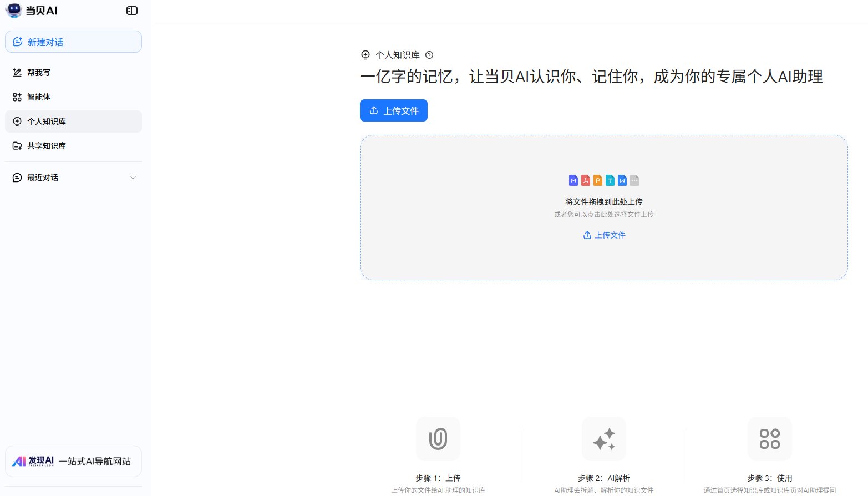
Task: Select 个人知识库 in the sidebar
Action: (x=73, y=122)
